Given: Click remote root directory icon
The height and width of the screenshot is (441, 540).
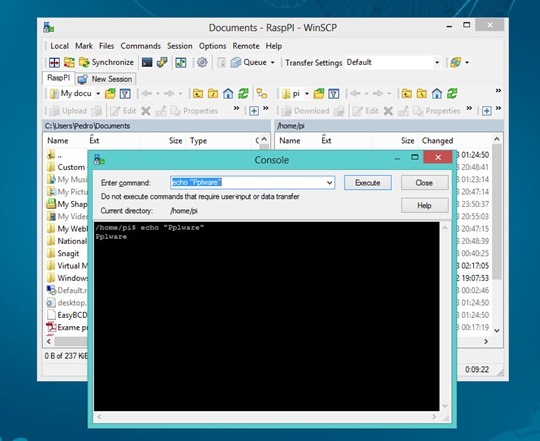Looking at the screenshot, I should click(x=422, y=94).
